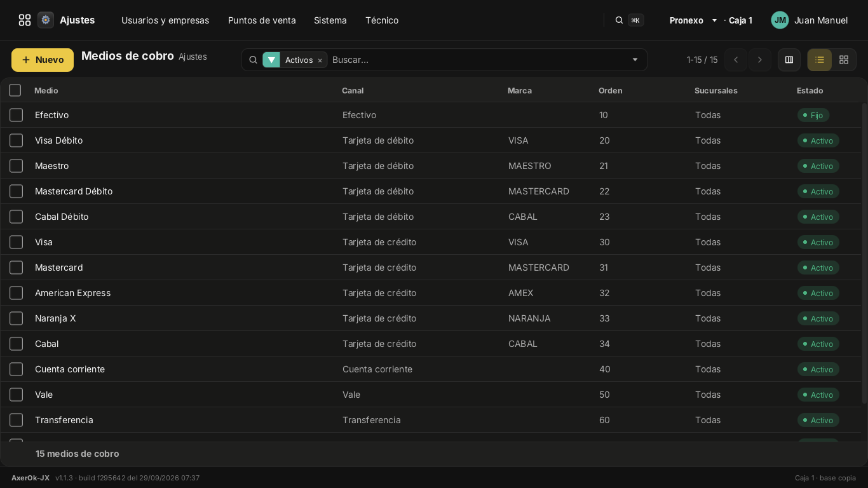This screenshot has width=868, height=488.
Task: Click the Ajustes breadcrumb link
Action: 193,57
